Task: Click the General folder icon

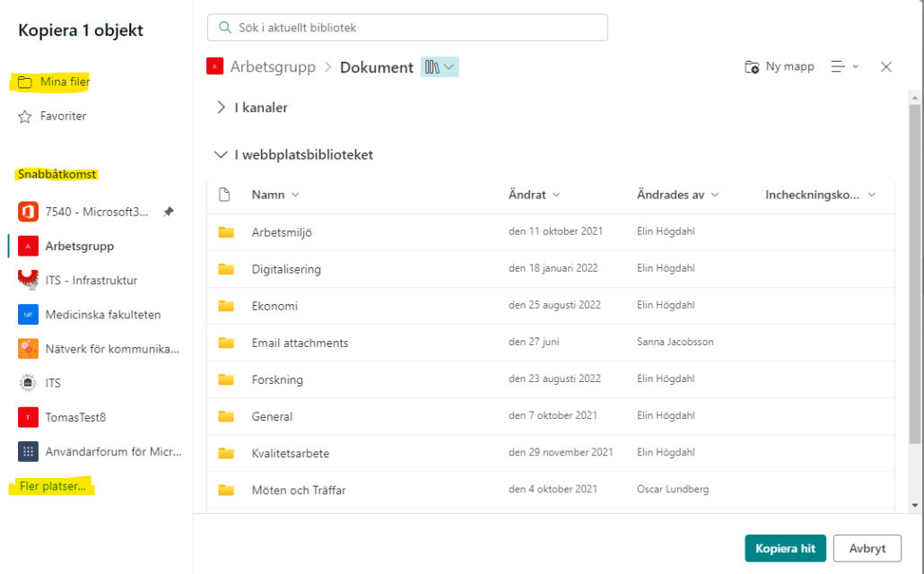Action: click(x=226, y=416)
